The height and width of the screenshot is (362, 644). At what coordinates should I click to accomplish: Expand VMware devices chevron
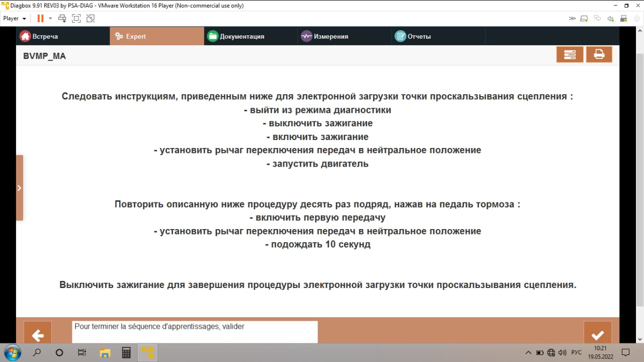[x=572, y=19]
